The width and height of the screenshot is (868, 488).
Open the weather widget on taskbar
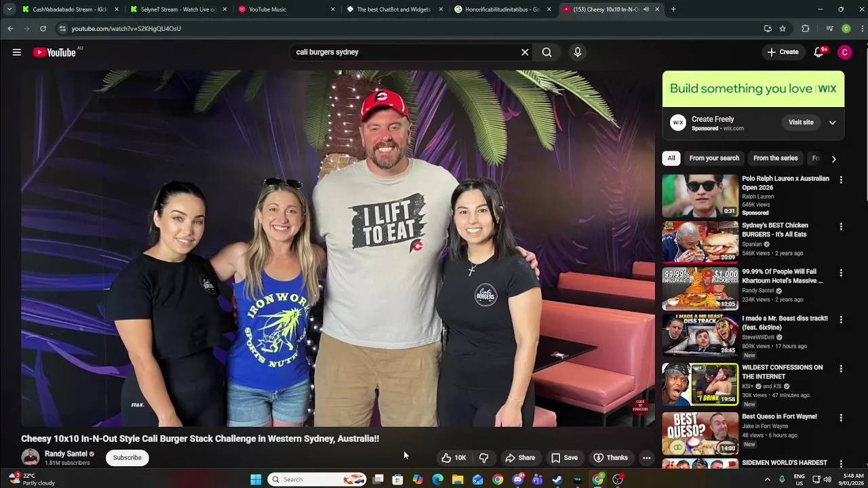point(32,479)
